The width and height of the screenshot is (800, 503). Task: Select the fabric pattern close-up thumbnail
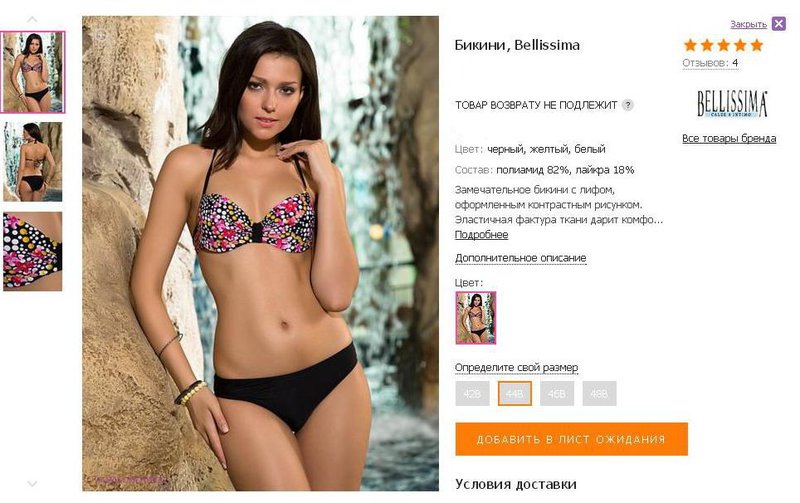tap(33, 252)
